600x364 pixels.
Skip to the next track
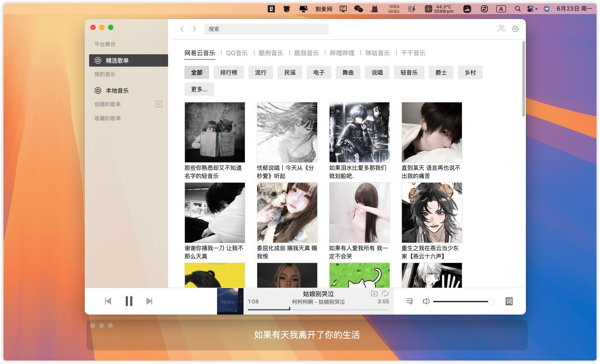tap(149, 301)
